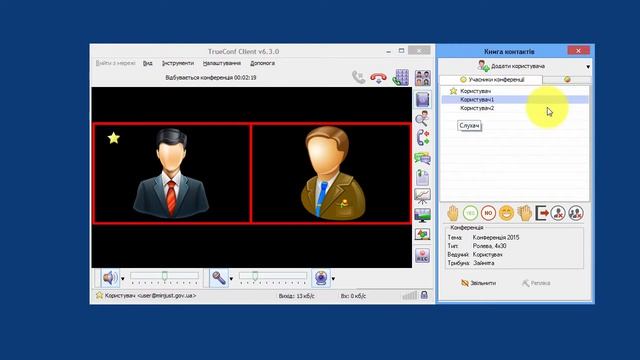Click the remove all participants icon
This screenshot has height=360, width=640.
tap(576, 213)
